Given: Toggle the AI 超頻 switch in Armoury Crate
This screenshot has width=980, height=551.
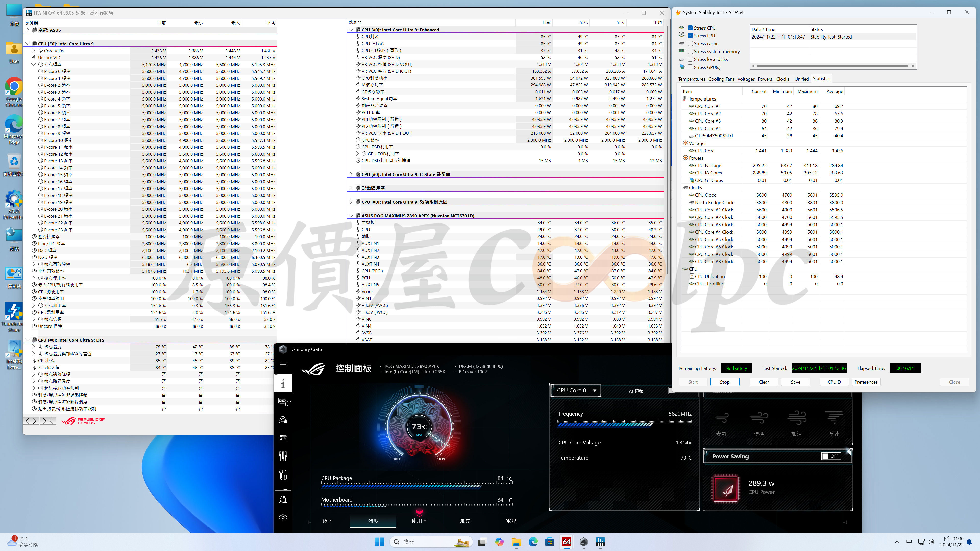Looking at the screenshot, I should pos(678,391).
